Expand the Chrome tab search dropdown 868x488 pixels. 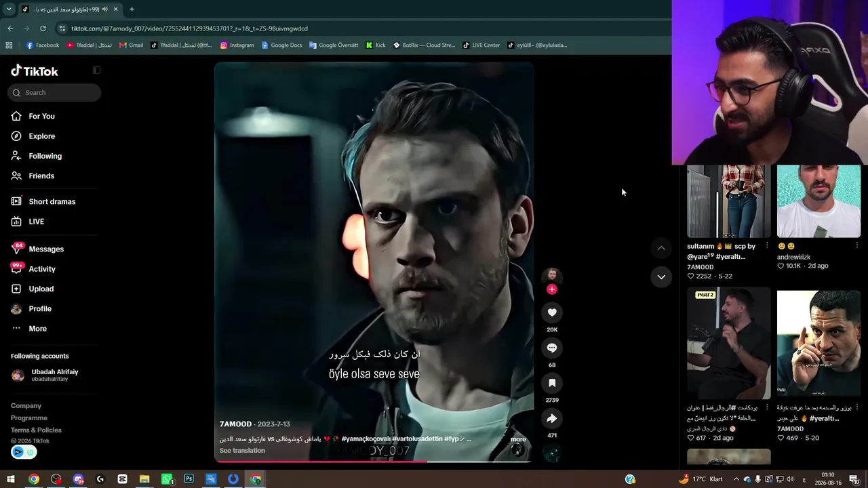click(9, 9)
